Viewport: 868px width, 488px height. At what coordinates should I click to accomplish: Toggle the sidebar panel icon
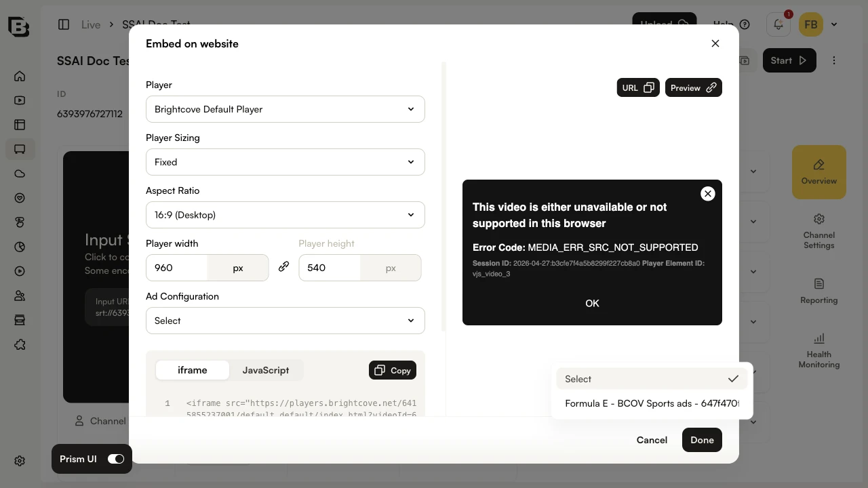[x=64, y=24]
